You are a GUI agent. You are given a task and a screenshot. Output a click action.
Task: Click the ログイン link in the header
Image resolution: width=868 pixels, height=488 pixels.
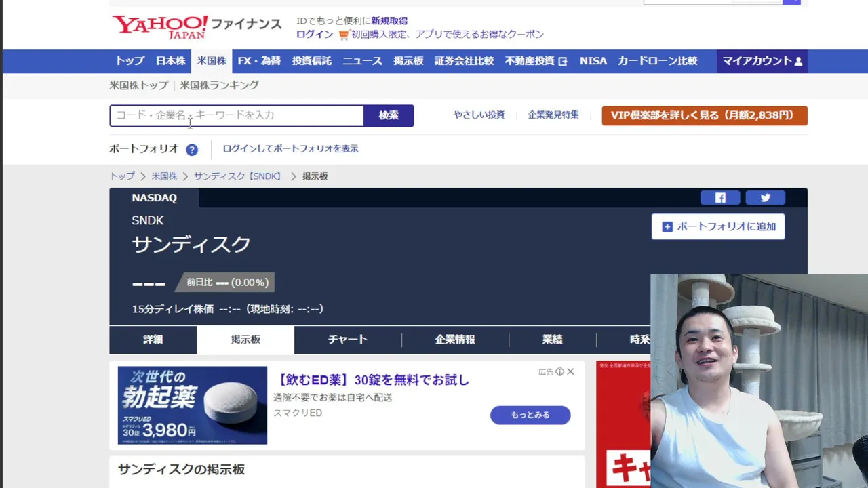click(315, 35)
